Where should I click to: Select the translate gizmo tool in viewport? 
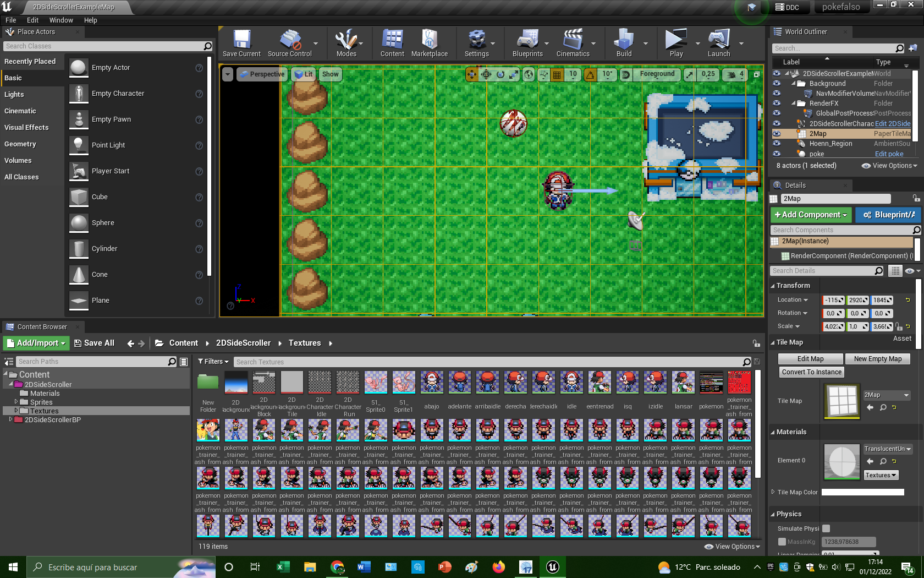472,74
